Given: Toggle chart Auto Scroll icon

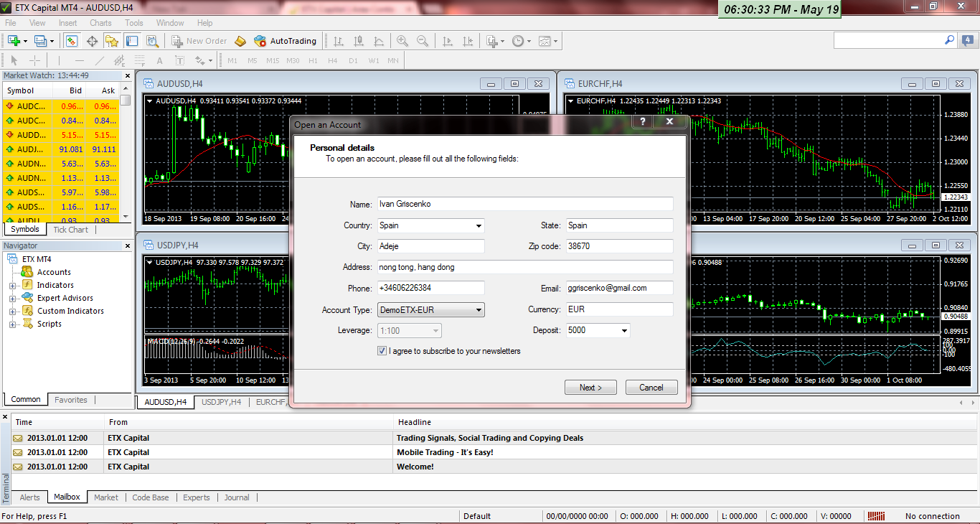Looking at the screenshot, I should click(448, 41).
